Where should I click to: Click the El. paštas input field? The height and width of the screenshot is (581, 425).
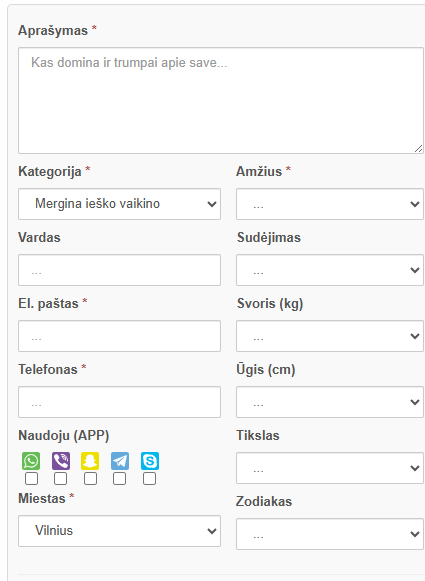pos(119,336)
